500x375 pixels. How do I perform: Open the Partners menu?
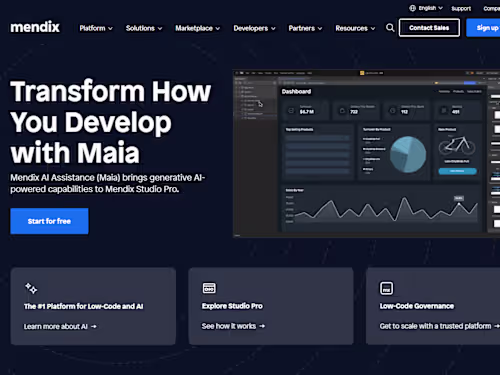pos(305,28)
